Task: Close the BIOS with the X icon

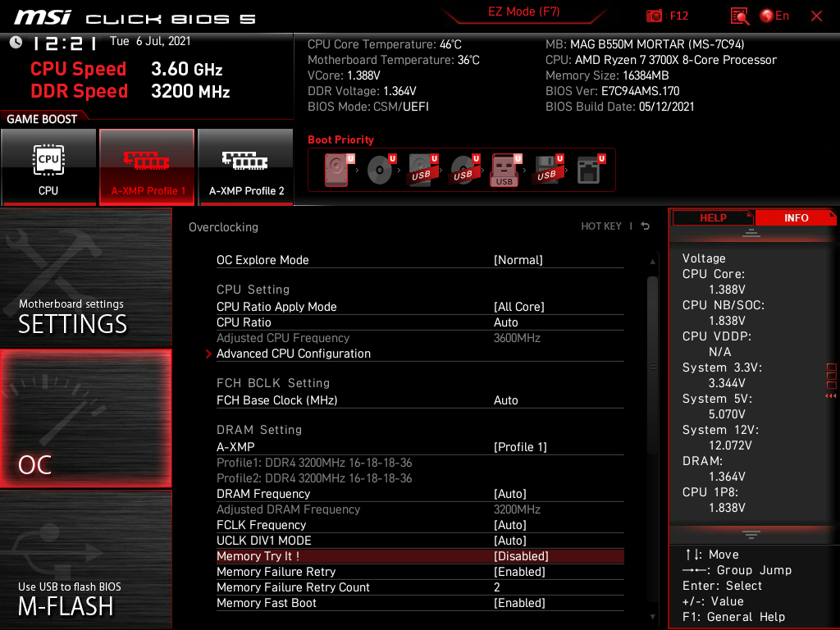Action: 816,16
